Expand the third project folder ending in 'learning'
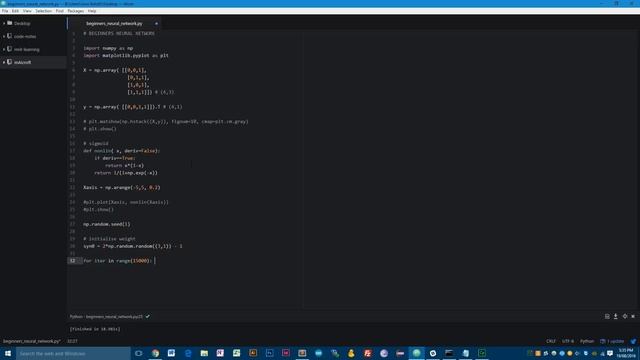The image size is (640, 360). click(x=4, y=49)
